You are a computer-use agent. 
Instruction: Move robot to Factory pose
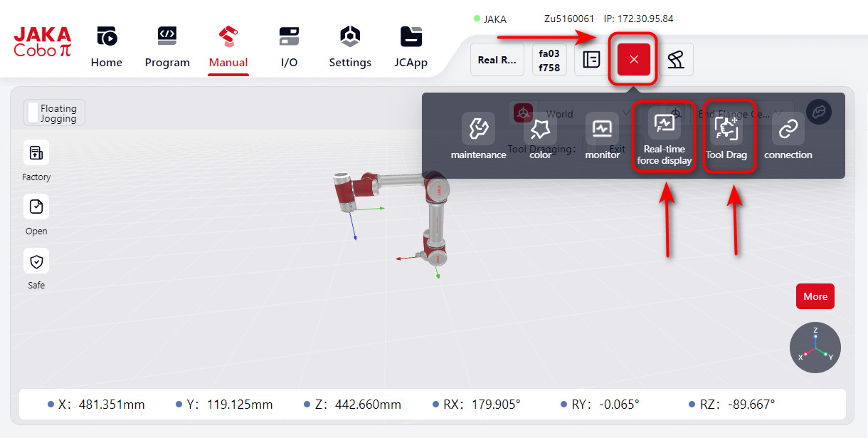pos(36,153)
